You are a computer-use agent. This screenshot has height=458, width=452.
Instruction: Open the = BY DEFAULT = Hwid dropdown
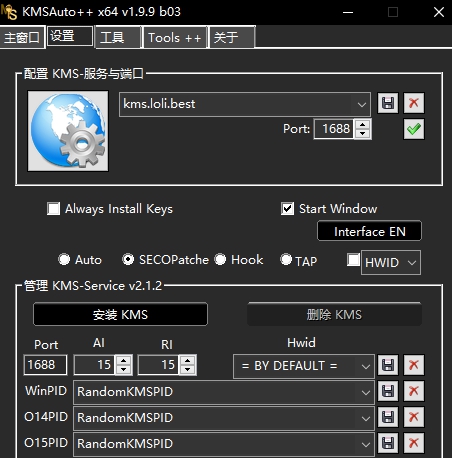(x=366, y=367)
